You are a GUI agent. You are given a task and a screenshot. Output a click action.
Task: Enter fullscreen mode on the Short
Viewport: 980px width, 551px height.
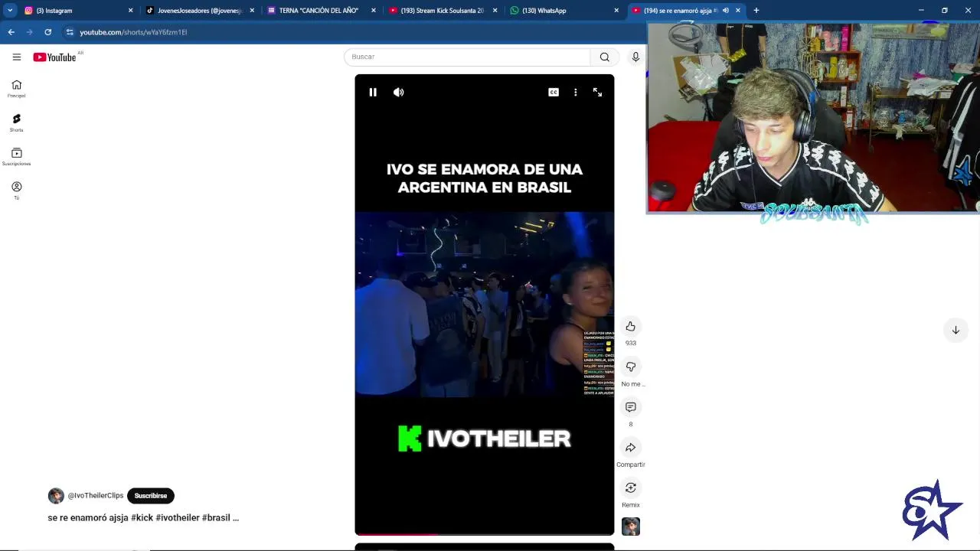[597, 92]
